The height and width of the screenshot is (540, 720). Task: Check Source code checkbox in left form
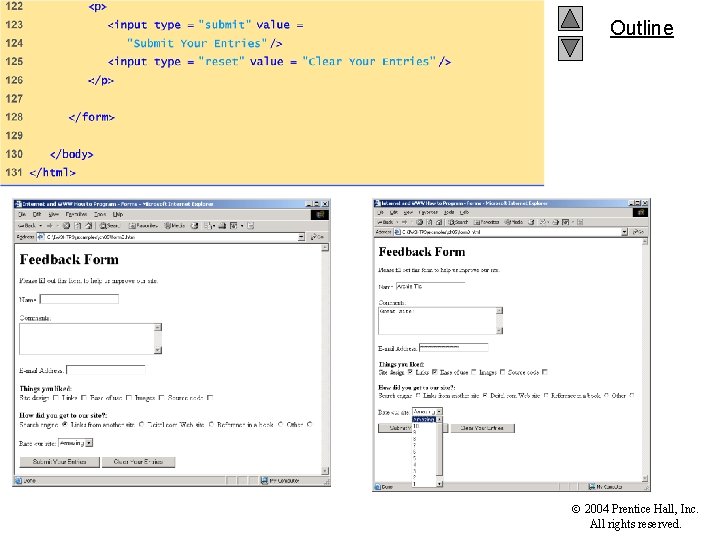tap(209, 398)
